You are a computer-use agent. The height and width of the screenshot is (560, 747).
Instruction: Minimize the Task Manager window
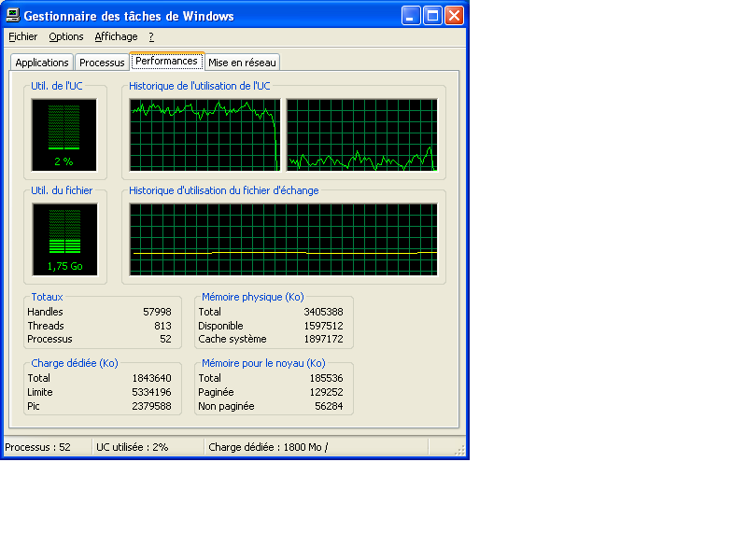click(x=411, y=15)
